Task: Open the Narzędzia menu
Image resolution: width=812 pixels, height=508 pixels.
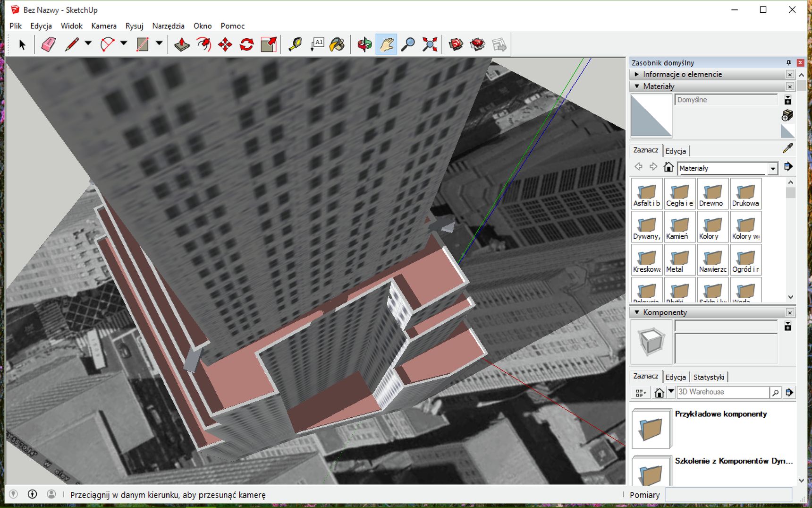Action: click(168, 26)
